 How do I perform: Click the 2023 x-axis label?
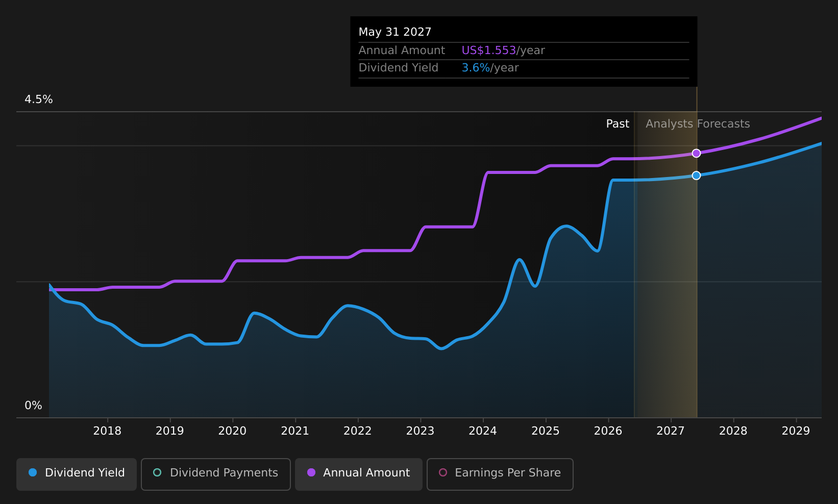tap(420, 431)
